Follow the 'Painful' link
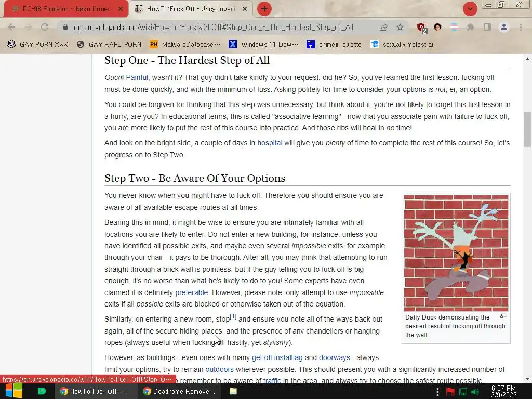The width and height of the screenshot is (532, 399). coord(137,78)
